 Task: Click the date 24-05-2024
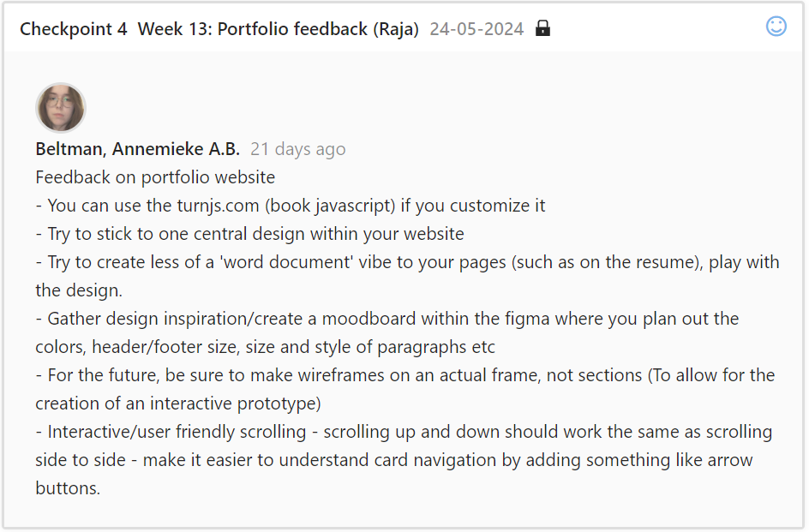(x=476, y=29)
